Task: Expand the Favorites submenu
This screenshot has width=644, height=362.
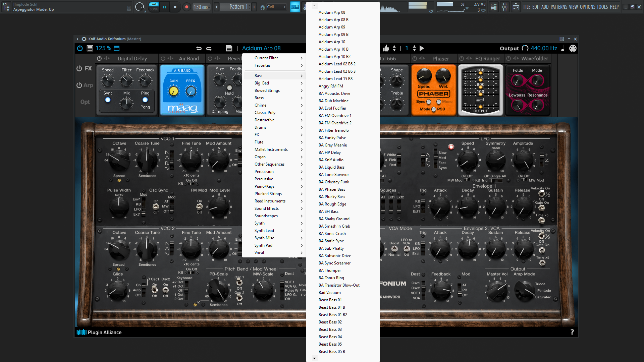Action: [274, 65]
